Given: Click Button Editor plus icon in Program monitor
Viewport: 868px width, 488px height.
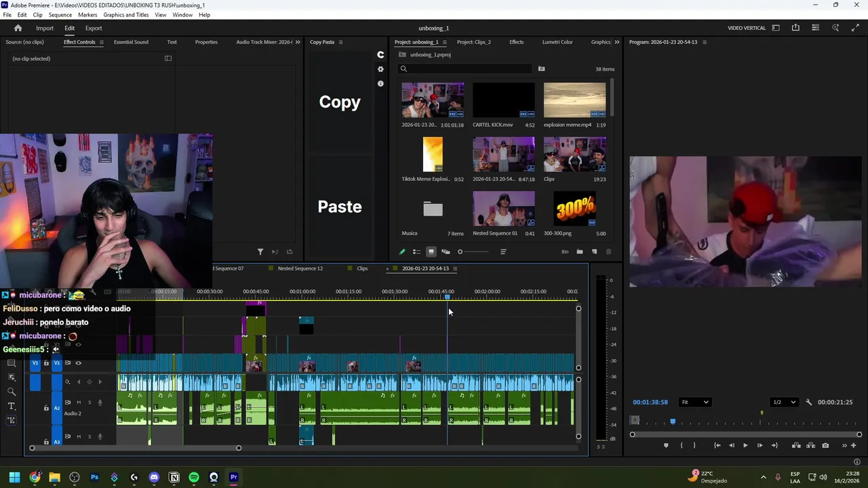Looking at the screenshot, I should 854,445.
